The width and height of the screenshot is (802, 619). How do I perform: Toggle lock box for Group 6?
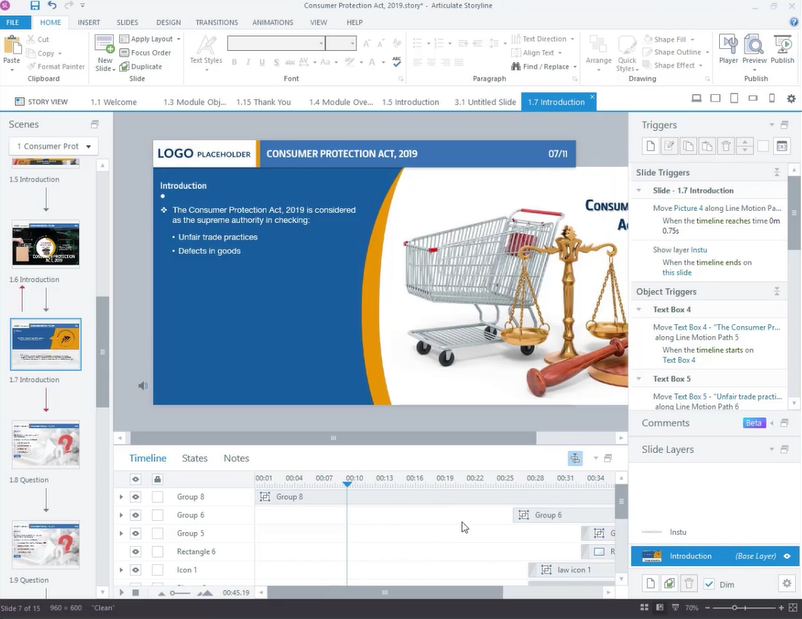pyautogui.click(x=158, y=515)
